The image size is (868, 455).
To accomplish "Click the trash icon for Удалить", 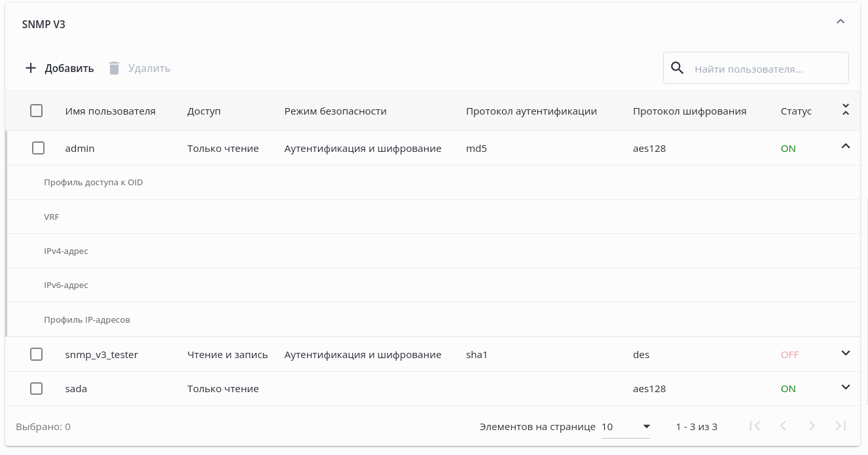I will click(114, 68).
